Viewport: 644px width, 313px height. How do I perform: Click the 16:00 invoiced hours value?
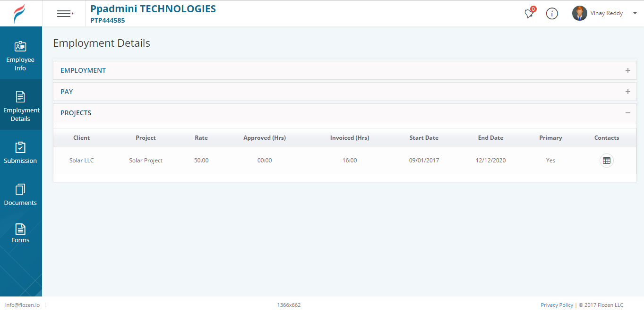(x=350, y=161)
